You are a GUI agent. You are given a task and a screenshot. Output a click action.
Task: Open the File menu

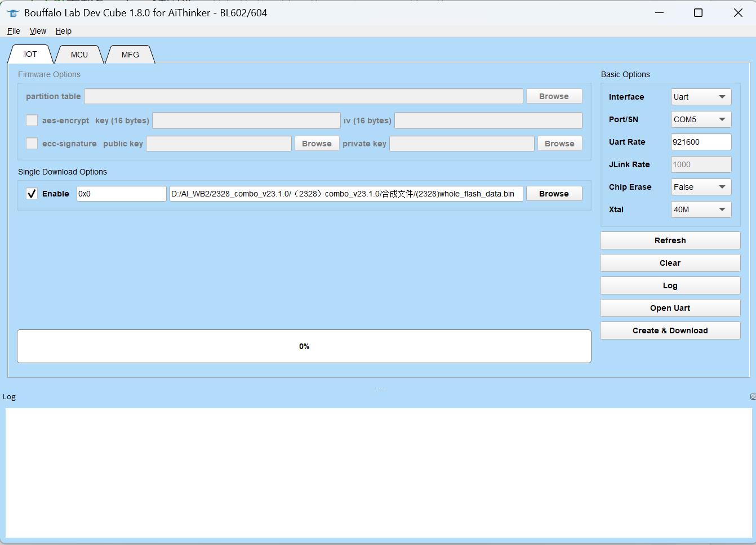click(x=14, y=31)
